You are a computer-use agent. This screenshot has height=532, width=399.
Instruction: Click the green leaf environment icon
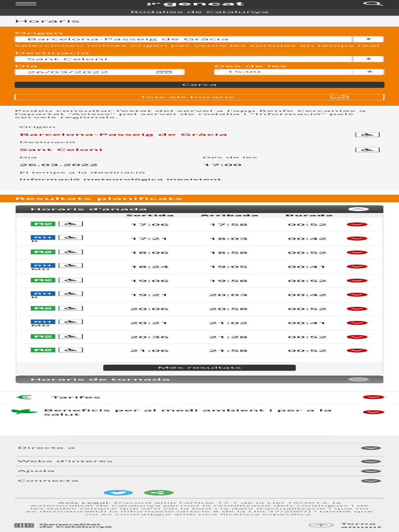click(24, 411)
